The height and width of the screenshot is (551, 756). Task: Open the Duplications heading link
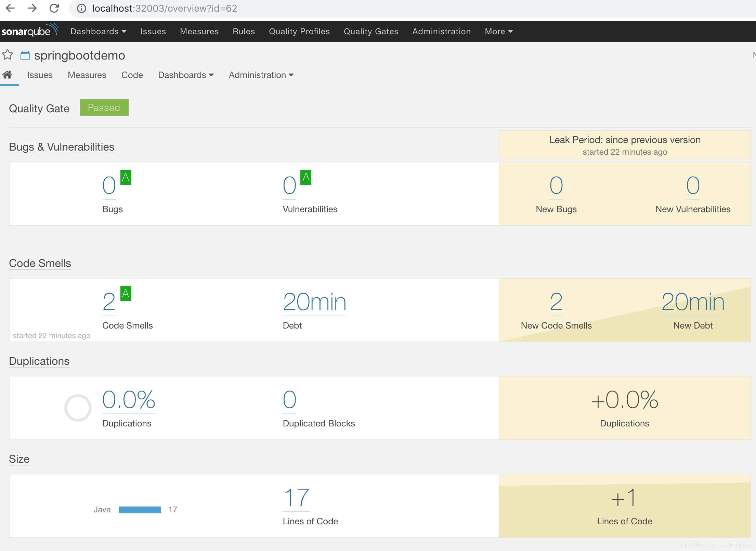39,361
